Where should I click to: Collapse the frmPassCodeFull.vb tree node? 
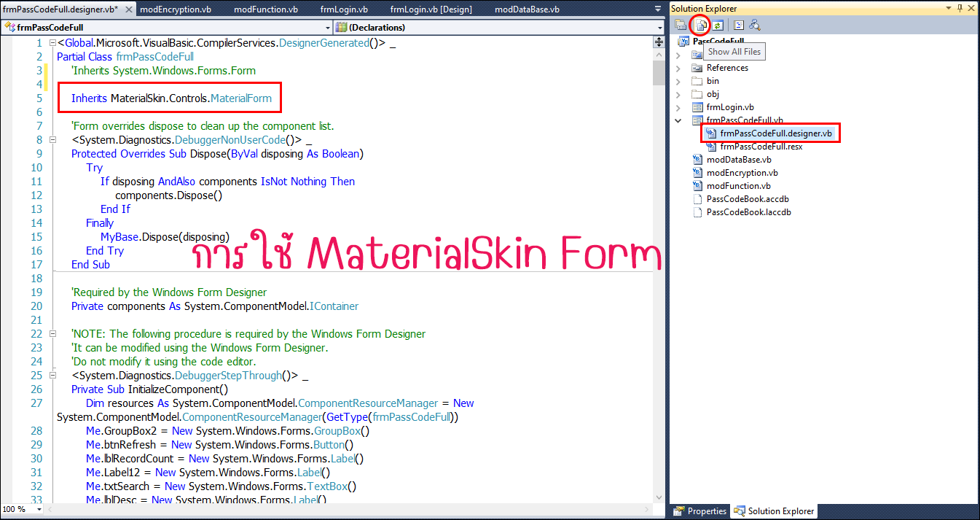tap(678, 120)
